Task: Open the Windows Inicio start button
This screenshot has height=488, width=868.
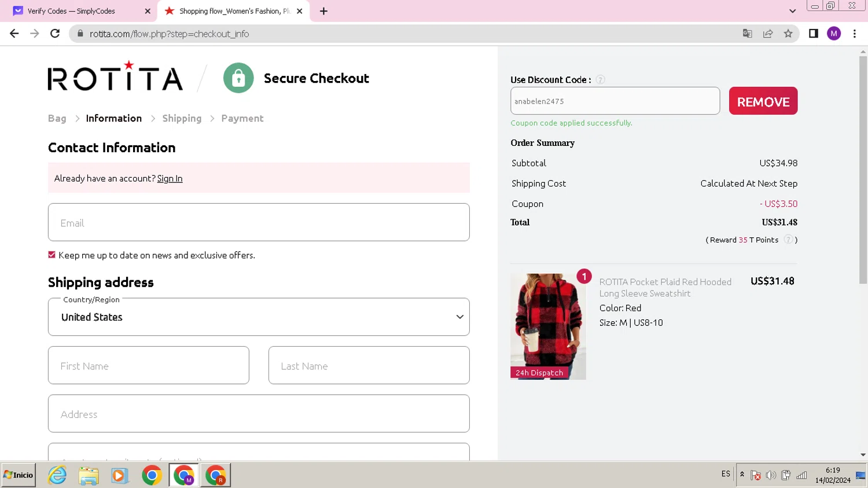Action: pos(19,475)
